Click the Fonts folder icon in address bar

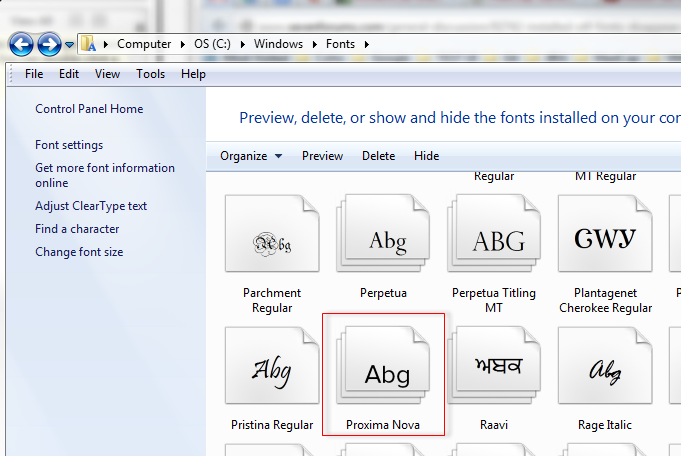[89, 43]
